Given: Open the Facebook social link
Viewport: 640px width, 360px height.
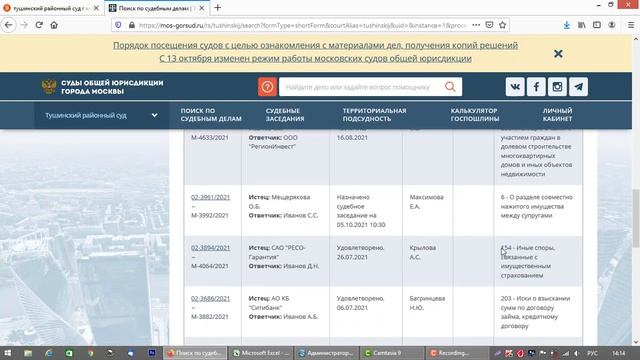Looking at the screenshot, I should tap(536, 87).
